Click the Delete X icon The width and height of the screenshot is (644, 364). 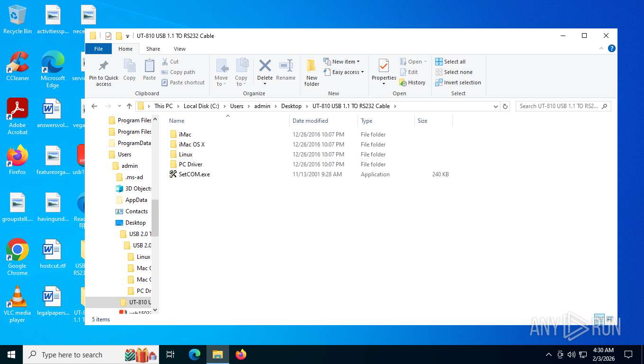coord(265,65)
